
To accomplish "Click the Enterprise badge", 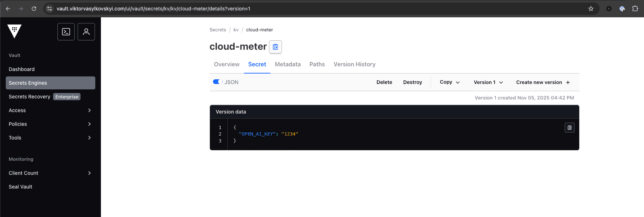I will 67,97.
